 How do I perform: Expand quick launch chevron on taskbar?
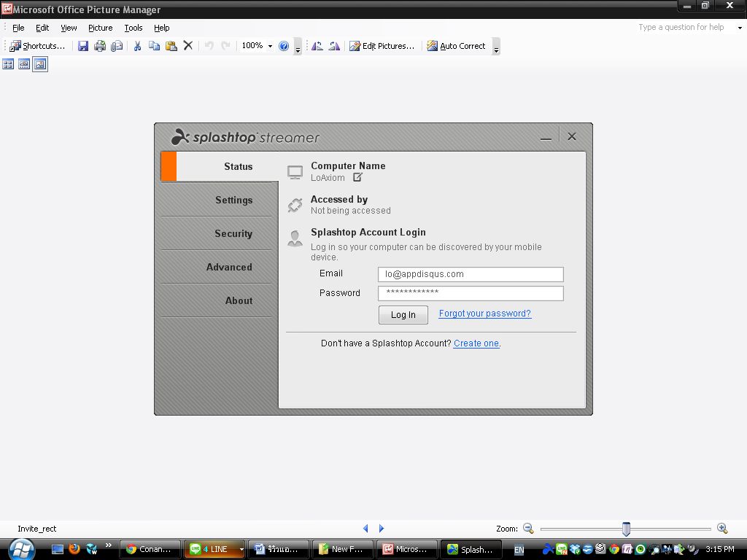[109, 545]
